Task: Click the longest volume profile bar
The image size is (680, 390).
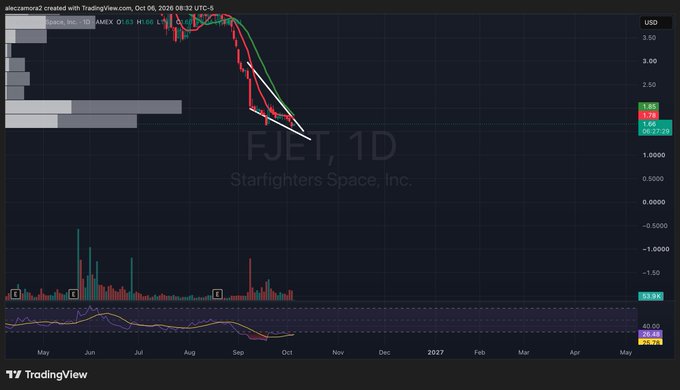Action: 93,107
